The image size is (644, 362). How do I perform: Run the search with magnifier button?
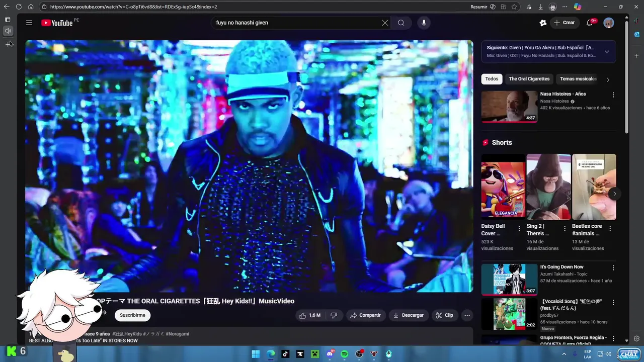pyautogui.click(x=401, y=23)
